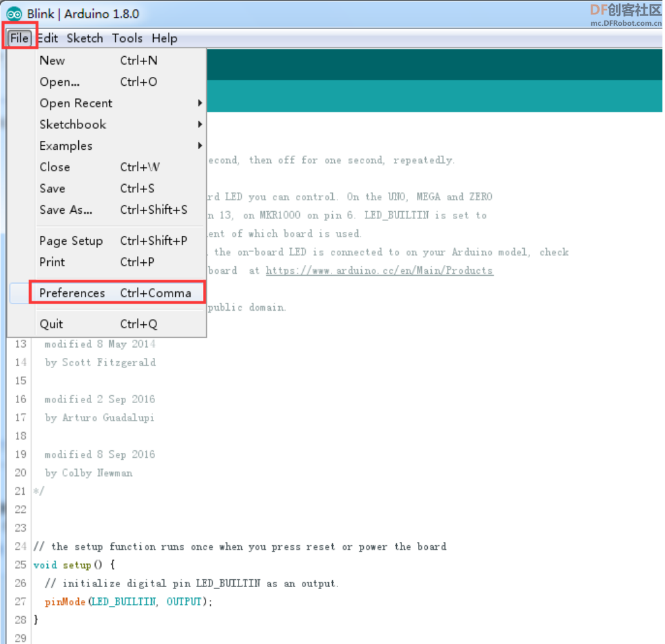Open the Tools menu
Image resolution: width=665 pixels, height=644 pixels.
click(x=127, y=38)
